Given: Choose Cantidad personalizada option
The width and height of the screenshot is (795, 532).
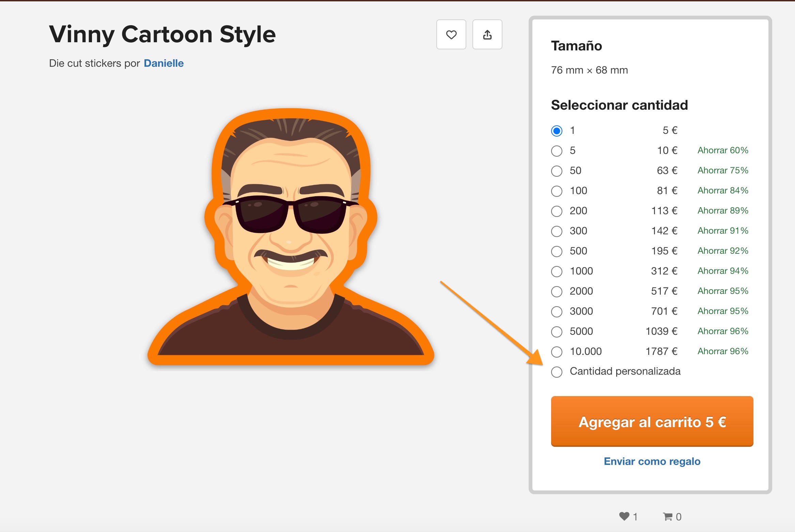Looking at the screenshot, I should [557, 372].
